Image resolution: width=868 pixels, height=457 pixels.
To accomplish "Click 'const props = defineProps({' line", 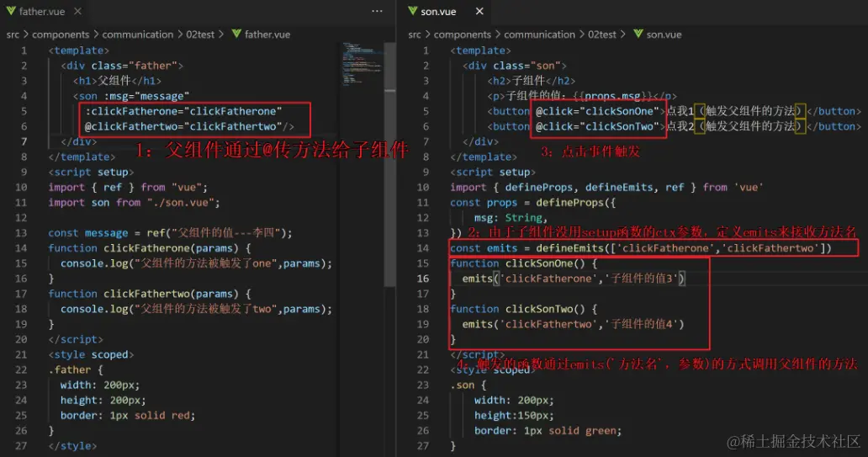I will tap(533, 203).
